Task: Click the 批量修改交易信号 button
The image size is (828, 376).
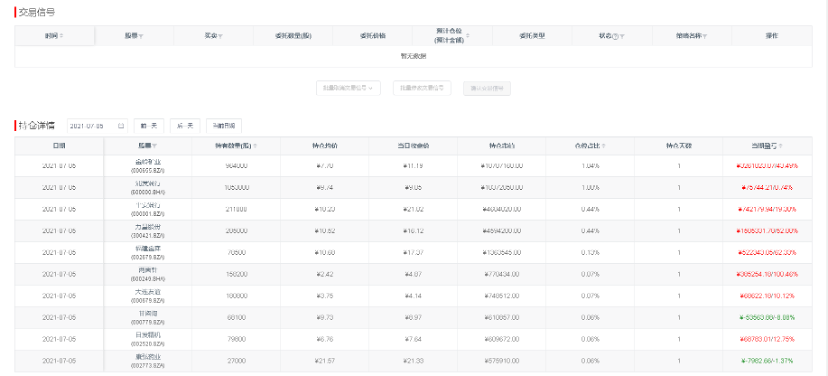Action: [x=422, y=88]
